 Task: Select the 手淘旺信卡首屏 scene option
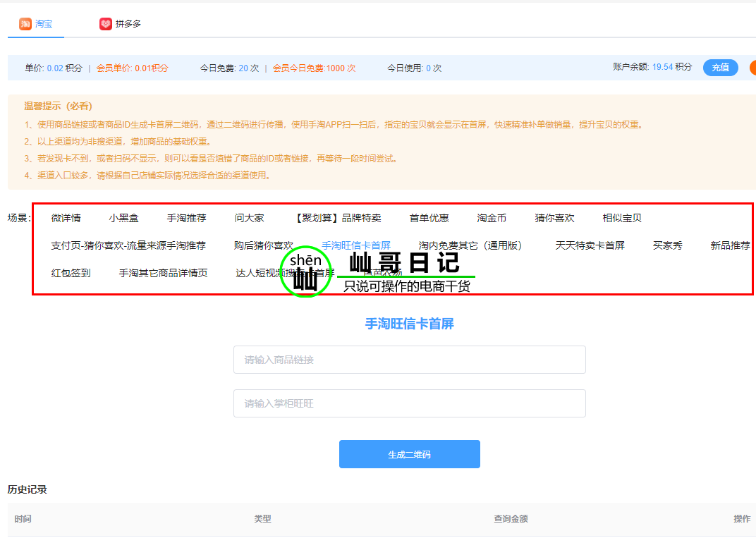[356, 245]
